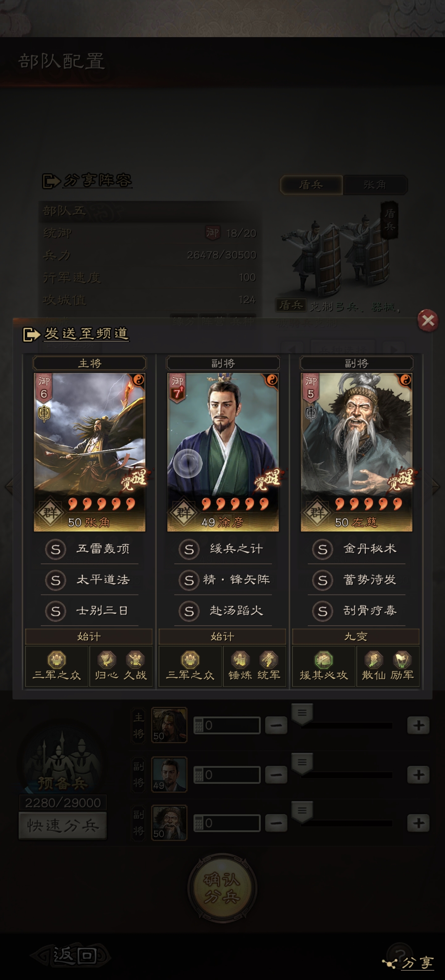Select the 锤炼 统军 trait icons
Screen dimensions: 445x980
[x=254, y=665]
